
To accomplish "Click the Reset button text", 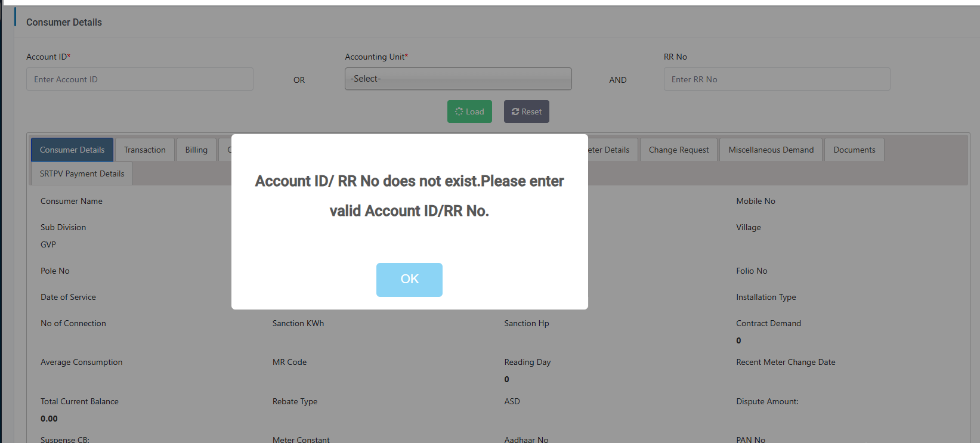I will pyautogui.click(x=531, y=111).
